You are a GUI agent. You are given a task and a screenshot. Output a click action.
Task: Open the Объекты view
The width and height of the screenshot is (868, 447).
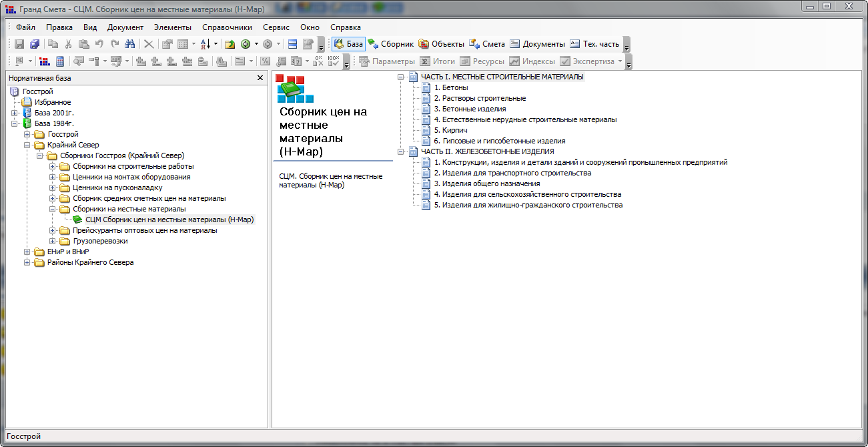[441, 44]
